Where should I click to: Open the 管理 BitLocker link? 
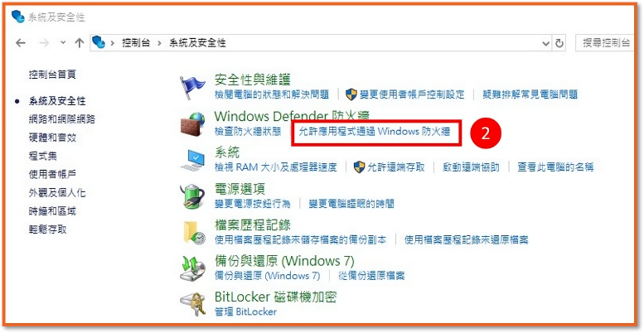click(245, 311)
